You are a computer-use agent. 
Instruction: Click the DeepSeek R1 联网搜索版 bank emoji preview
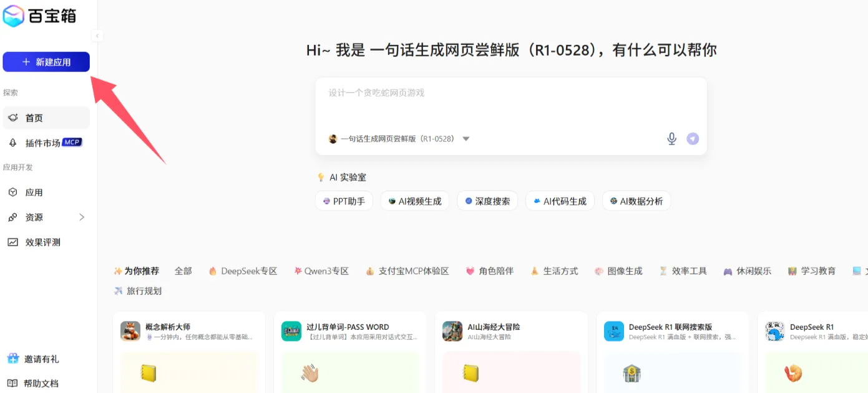[632, 374]
